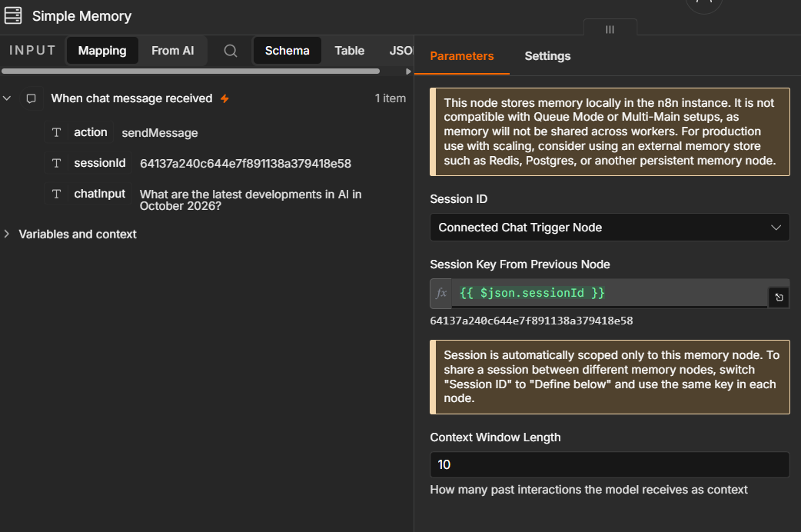
Task: Switch input mode to Mapping
Action: (102, 51)
